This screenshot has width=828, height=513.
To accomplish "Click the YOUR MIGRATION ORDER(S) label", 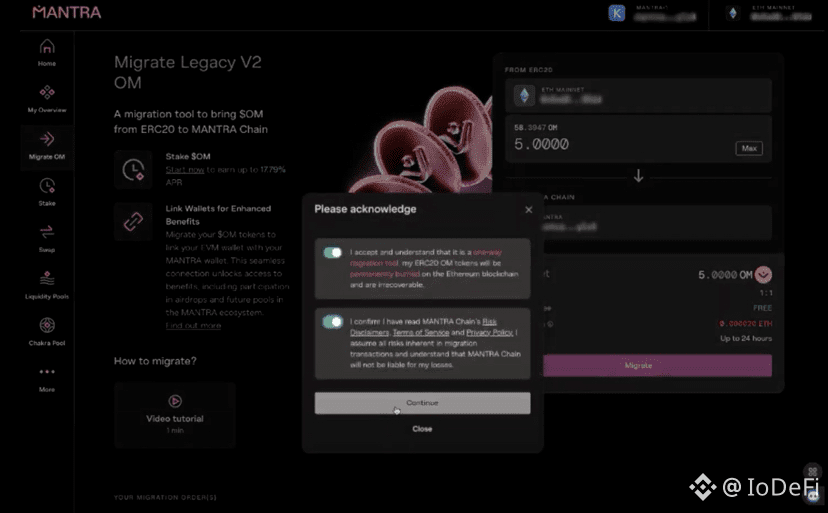I will coord(165,497).
